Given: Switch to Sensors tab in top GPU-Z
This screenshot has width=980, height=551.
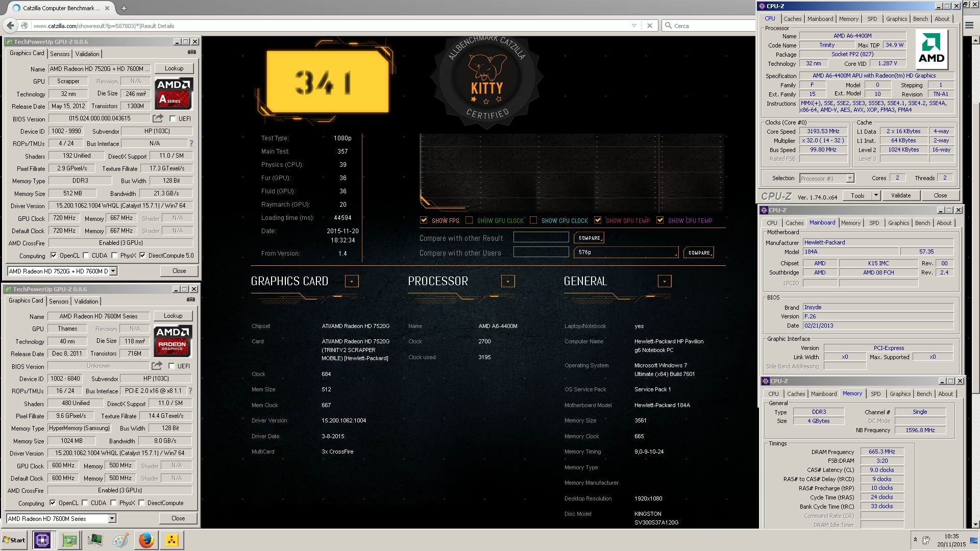Looking at the screenshot, I should click(x=60, y=54).
